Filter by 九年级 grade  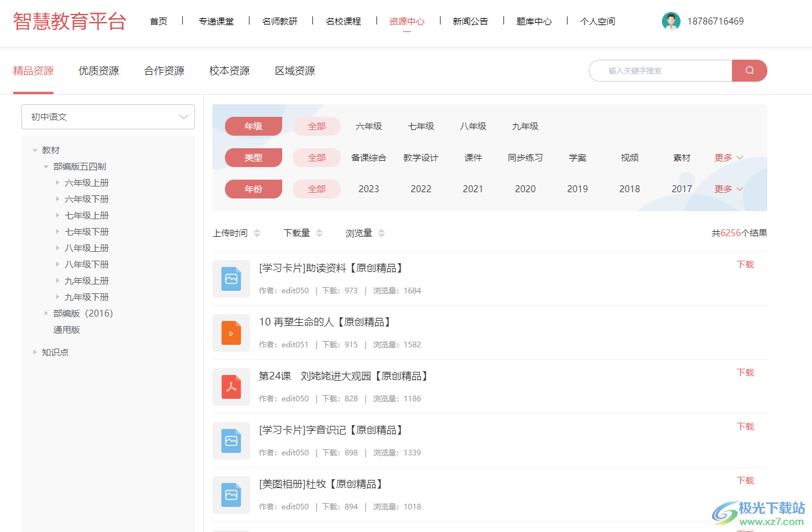(525, 126)
